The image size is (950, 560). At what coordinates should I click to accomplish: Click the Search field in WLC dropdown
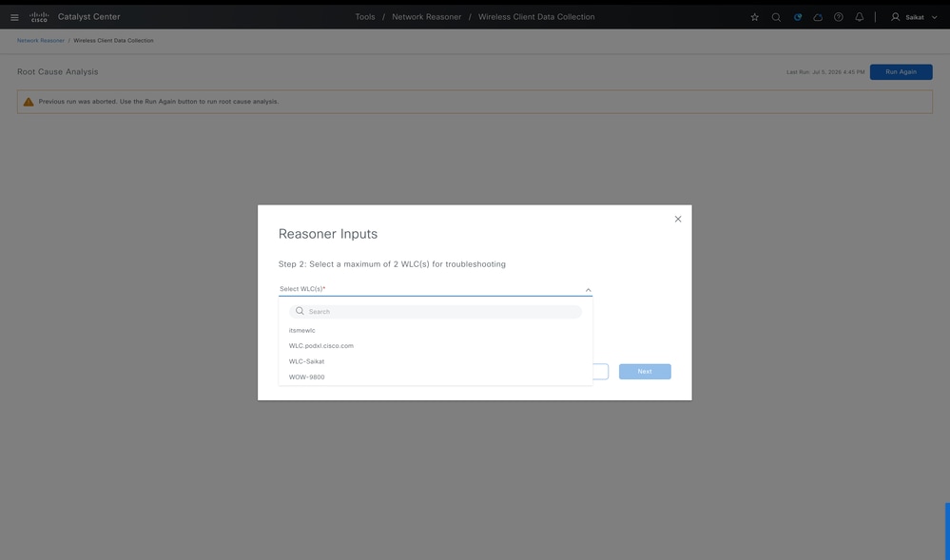[435, 312]
